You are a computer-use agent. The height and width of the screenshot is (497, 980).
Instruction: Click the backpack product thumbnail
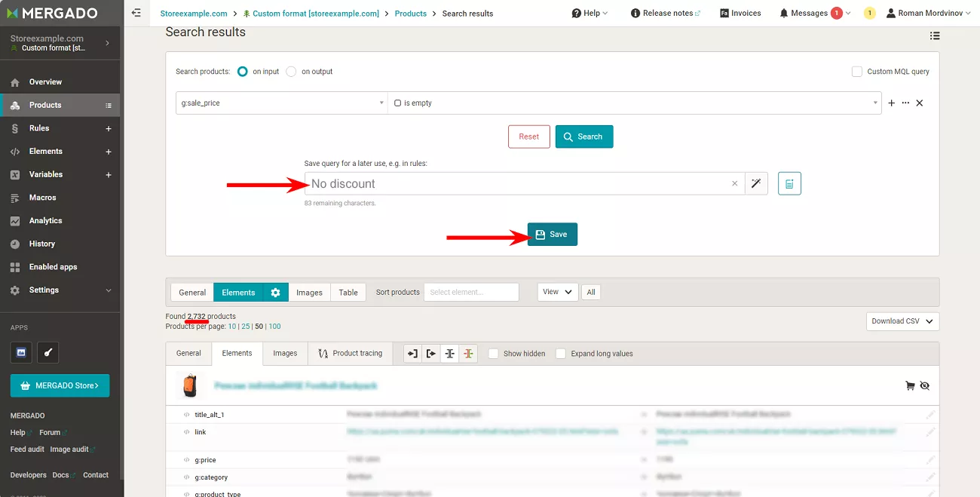190,385
